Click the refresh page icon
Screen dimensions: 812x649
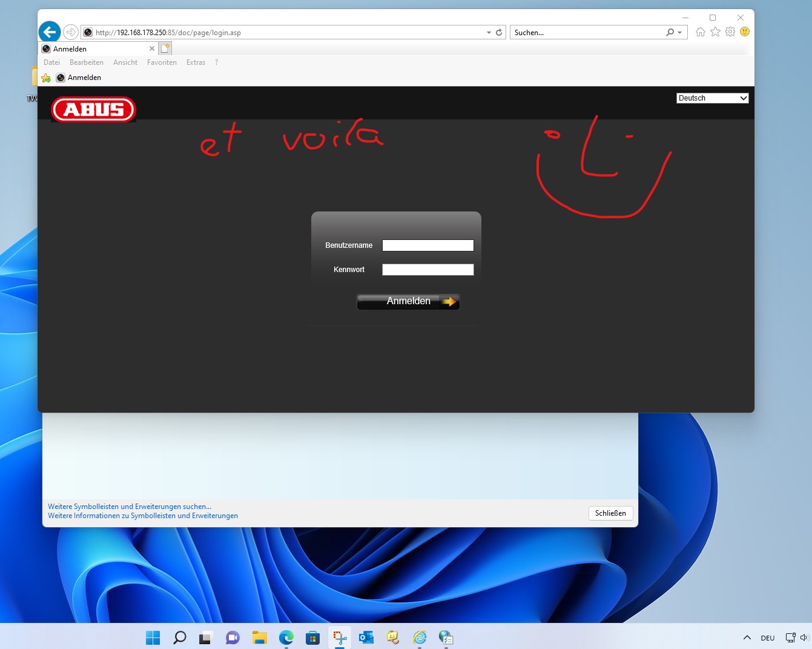499,33
